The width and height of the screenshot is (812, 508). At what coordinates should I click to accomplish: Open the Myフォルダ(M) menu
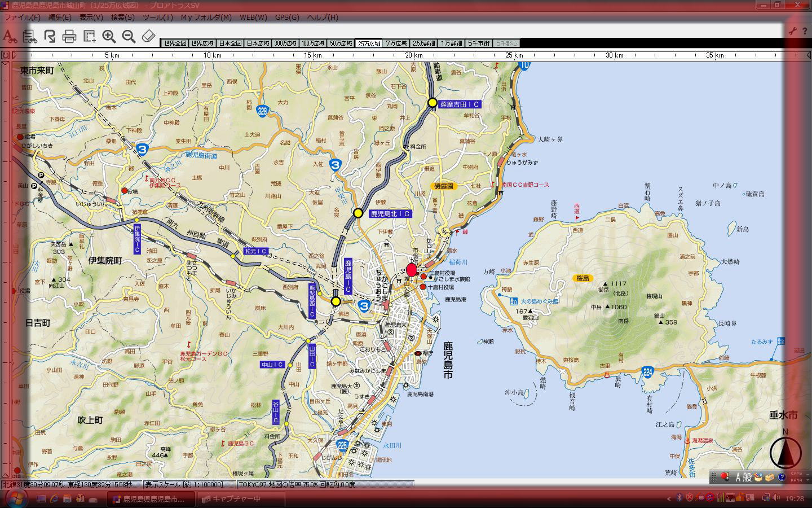point(206,17)
